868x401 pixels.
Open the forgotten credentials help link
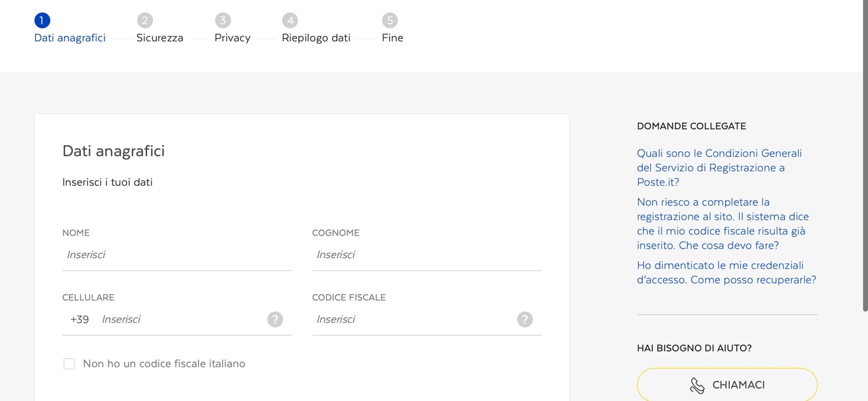(726, 273)
